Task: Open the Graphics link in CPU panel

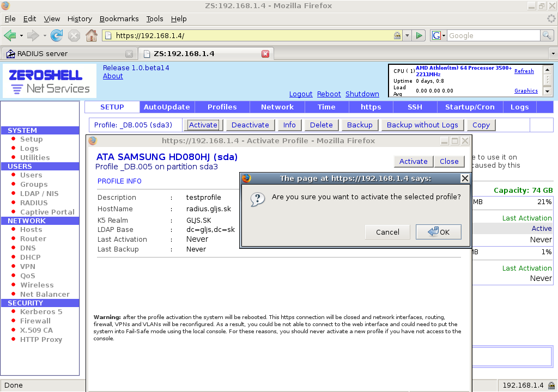Action: [x=526, y=91]
